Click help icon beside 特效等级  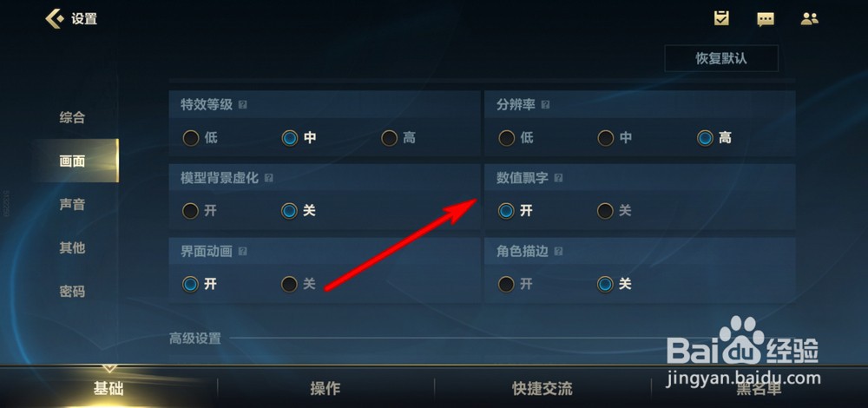(242, 105)
